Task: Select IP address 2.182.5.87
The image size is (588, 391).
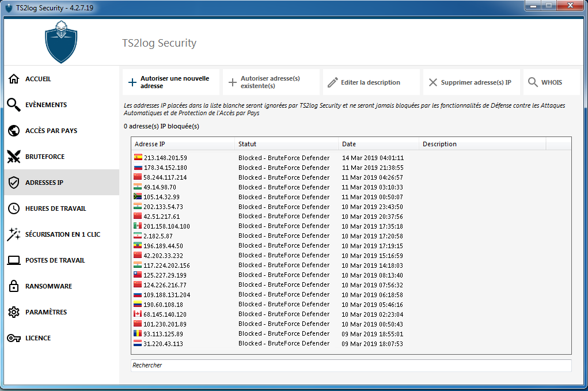Action: click(158, 236)
